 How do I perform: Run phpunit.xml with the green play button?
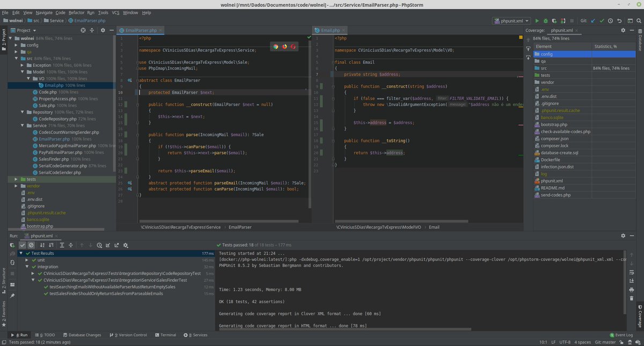point(537,21)
